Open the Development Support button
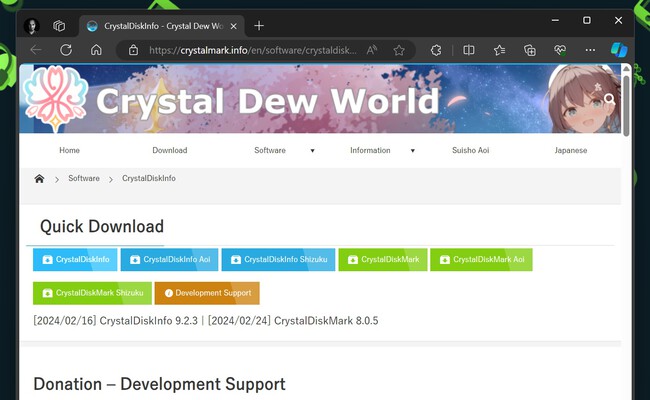This screenshot has width=650, height=400. pos(207,293)
